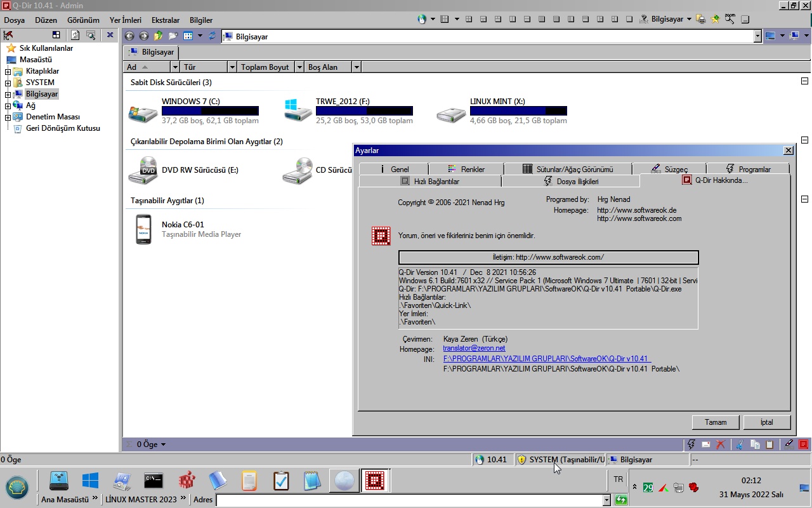Open the INI path link
Image resolution: width=812 pixels, height=508 pixels.
coord(547,359)
